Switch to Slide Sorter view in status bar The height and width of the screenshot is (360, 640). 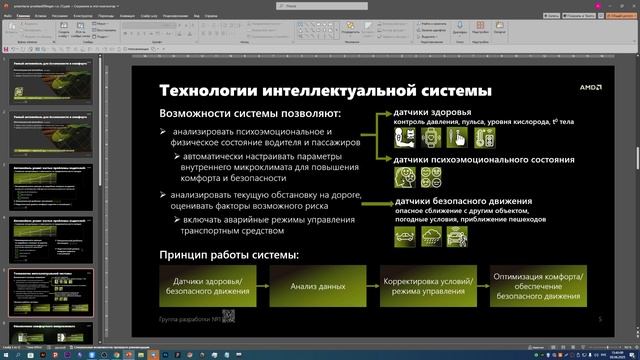(562, 347)
